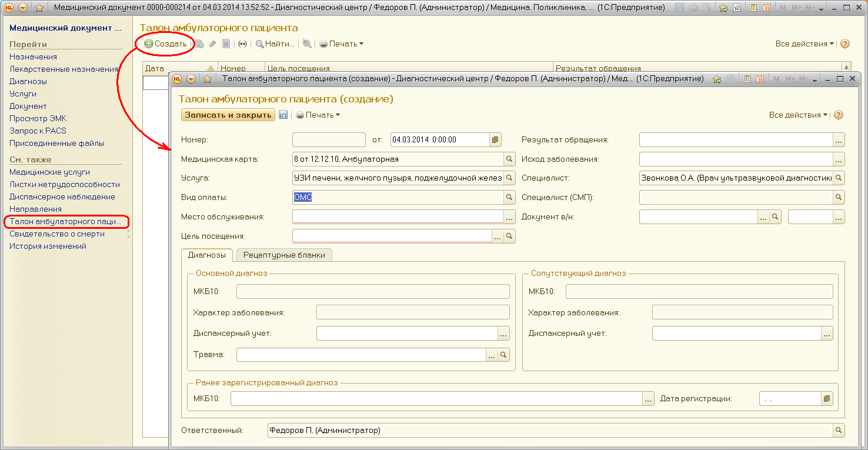Sort list by Дата column header
Image resolution: width=868 pixels, height=450 pixels.
(180, 69)
